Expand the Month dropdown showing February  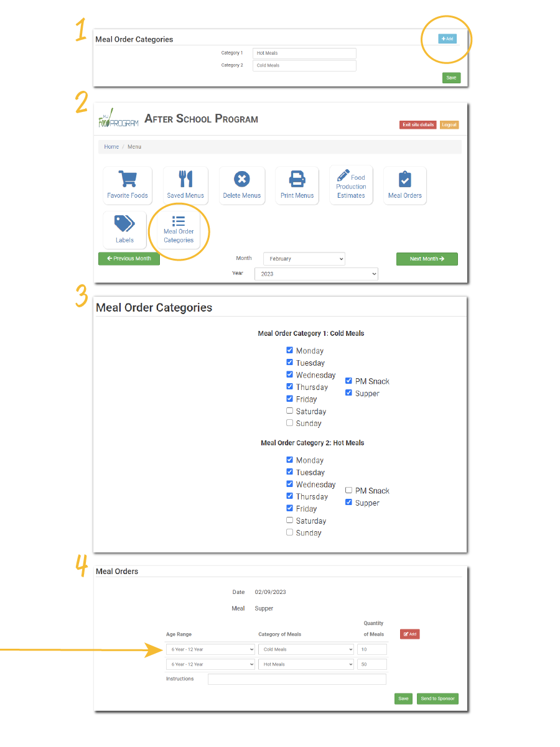[x=304, y=259]
